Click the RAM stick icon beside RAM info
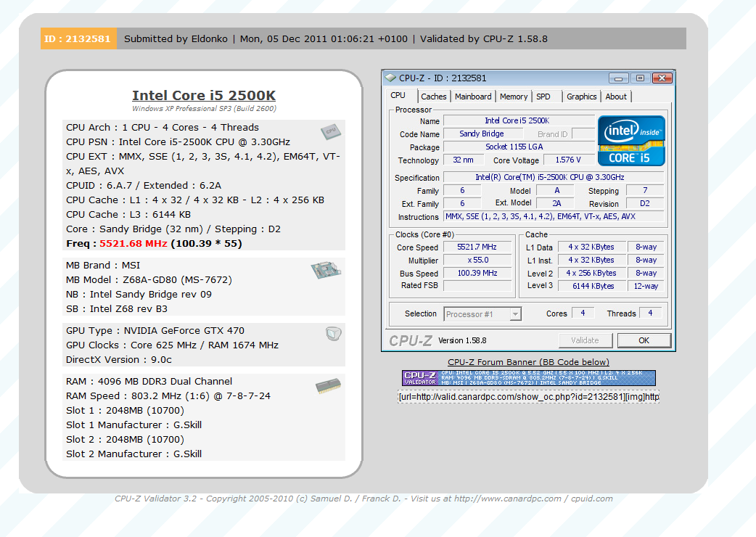Image resolution: width=756 pixels, height=537 pixels. [329, 386]
